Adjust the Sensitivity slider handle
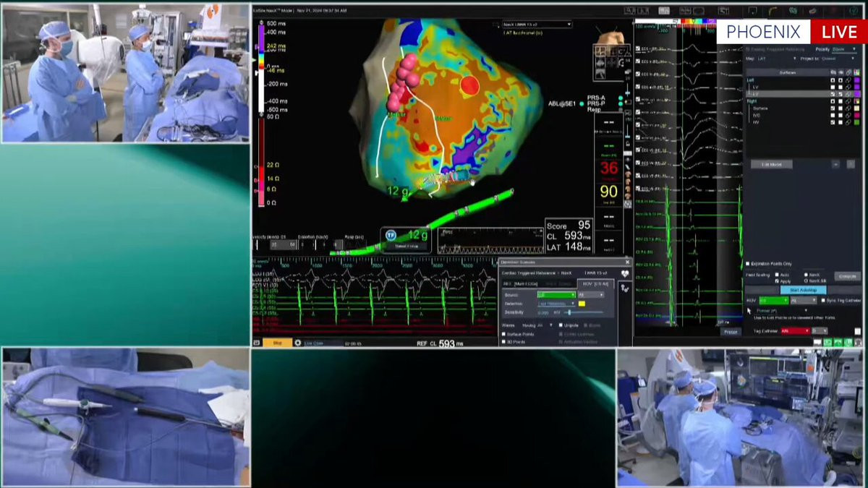Image resolution: width=868 pixels, height=488 pixels. [569, 312]
